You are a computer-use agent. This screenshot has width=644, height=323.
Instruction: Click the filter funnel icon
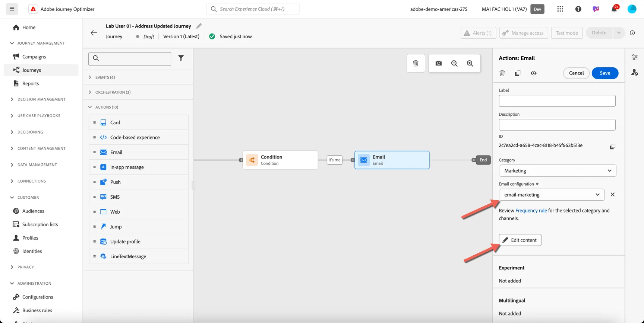(181, 58)
